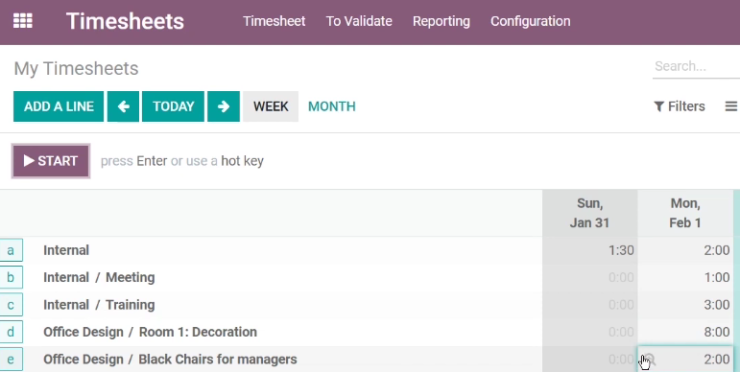Screen dimensions: 740x372
Task: Click the Mon, Feb 1 column header
Action: (x=685, y=213)
